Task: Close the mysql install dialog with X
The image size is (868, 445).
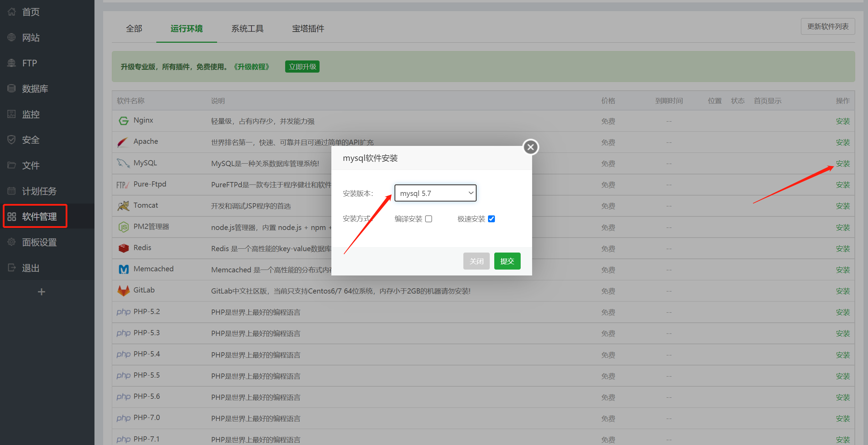Action: pyautogui.click(x=530, y=147)
